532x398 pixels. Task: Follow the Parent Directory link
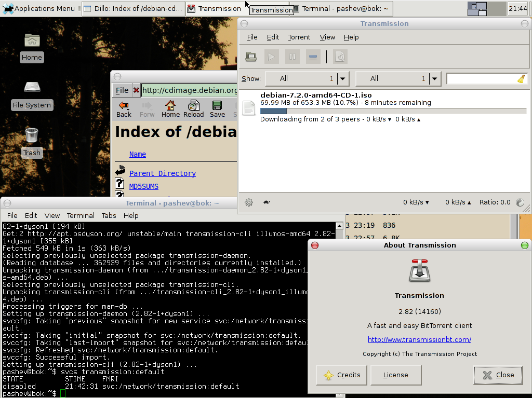click(163, 174)
